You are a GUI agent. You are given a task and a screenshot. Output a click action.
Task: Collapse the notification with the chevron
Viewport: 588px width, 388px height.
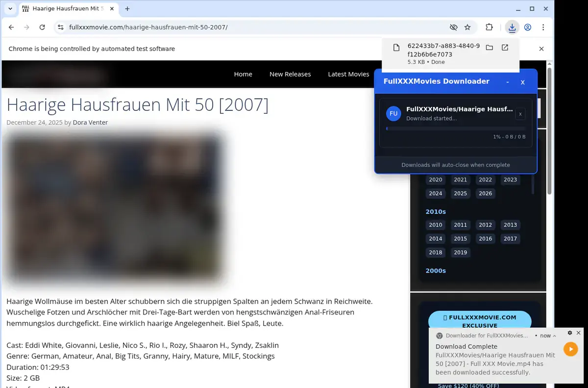(555, 336)
